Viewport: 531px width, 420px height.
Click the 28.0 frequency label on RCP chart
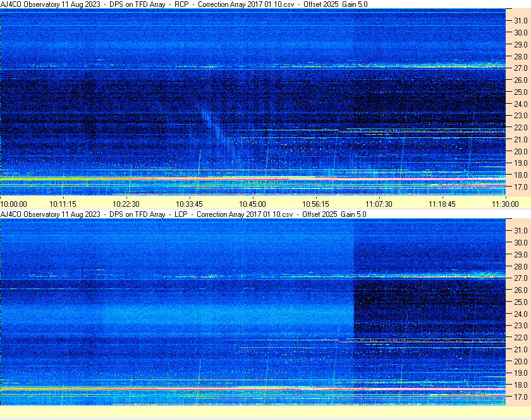point(521,56)
